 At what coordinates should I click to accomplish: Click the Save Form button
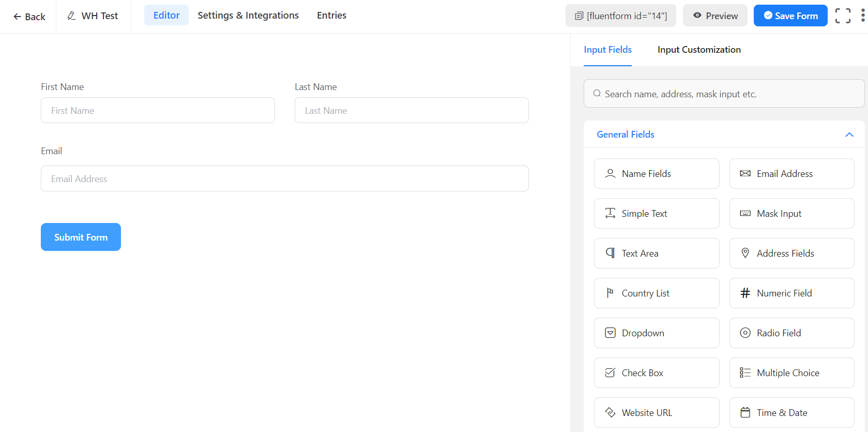pos(790,16)
